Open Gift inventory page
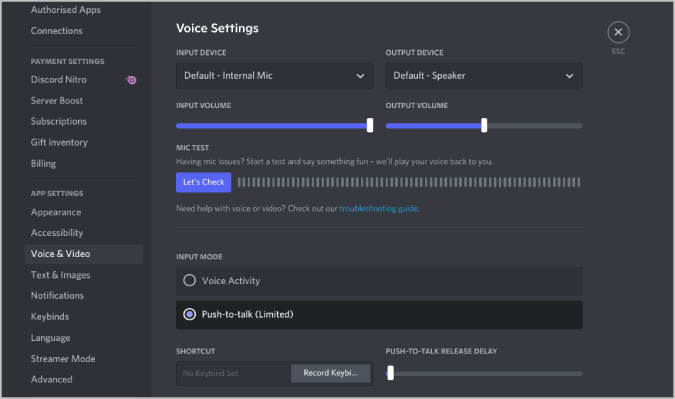675x399 pixels. (59, 142)
